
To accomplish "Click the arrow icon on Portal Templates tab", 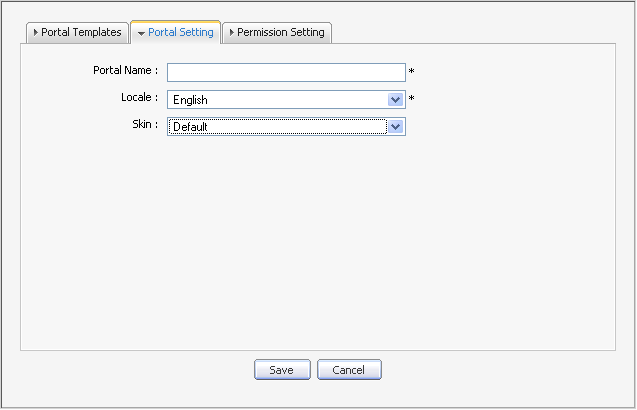I will [x=36, y=32].
